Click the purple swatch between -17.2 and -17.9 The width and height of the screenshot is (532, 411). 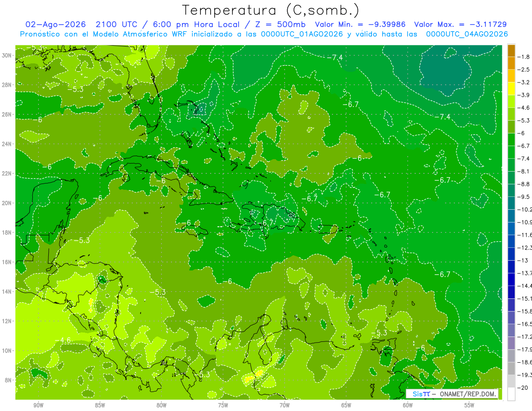coord(512,343)
